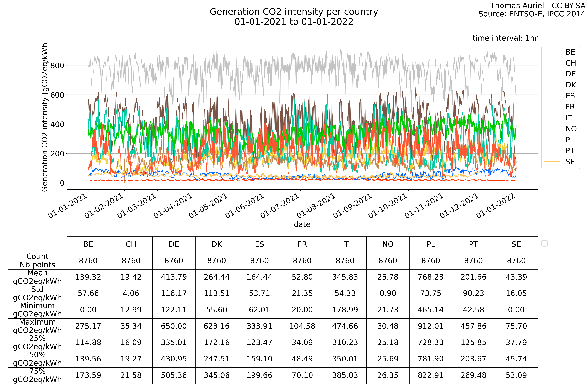Select the 650.00 maximum cell for DE

click(x=174, y=326)
